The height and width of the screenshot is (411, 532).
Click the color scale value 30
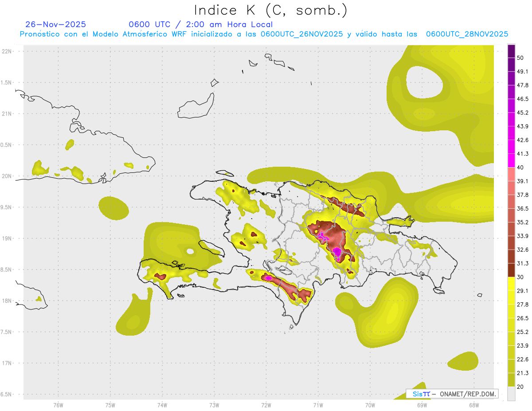click(521, 277)
